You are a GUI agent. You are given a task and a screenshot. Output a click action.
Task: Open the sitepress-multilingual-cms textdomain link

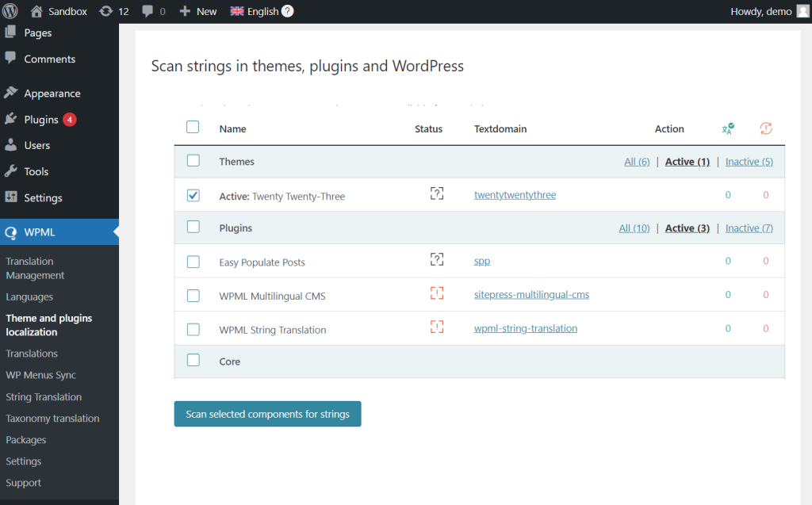531,295
